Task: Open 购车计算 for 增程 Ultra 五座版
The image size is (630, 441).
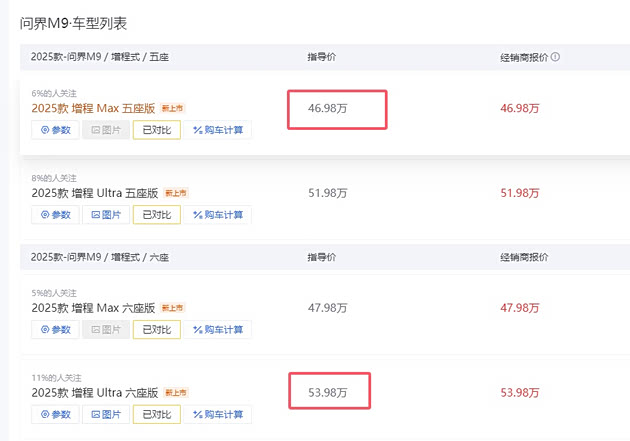Action: click(x=217, y=215)
